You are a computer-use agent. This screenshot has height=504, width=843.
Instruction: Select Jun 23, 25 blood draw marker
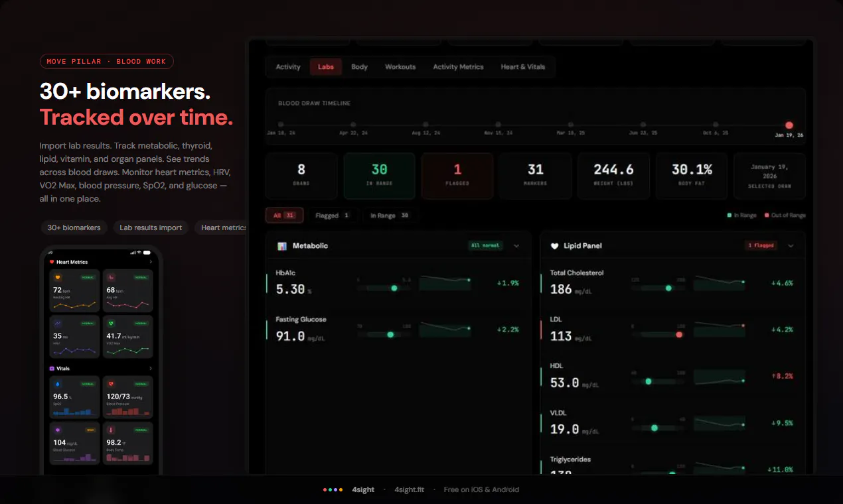click(643, 125)
